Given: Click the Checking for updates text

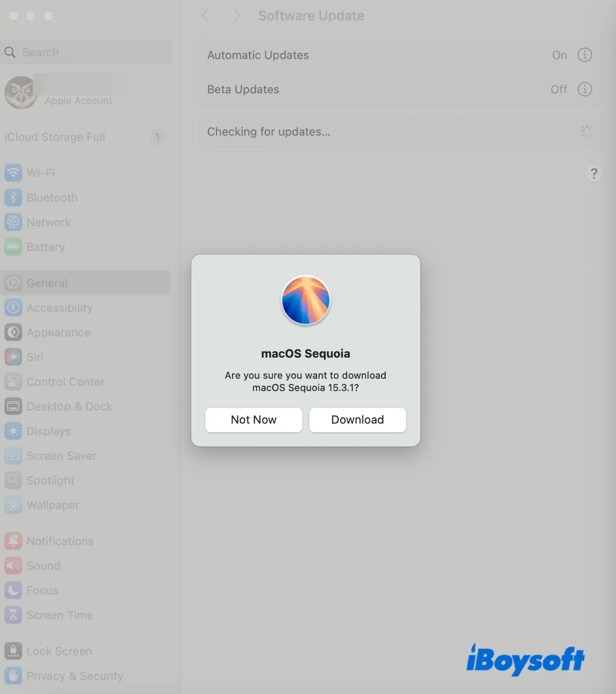Looking at the screenshot, I should coord(269,132).
